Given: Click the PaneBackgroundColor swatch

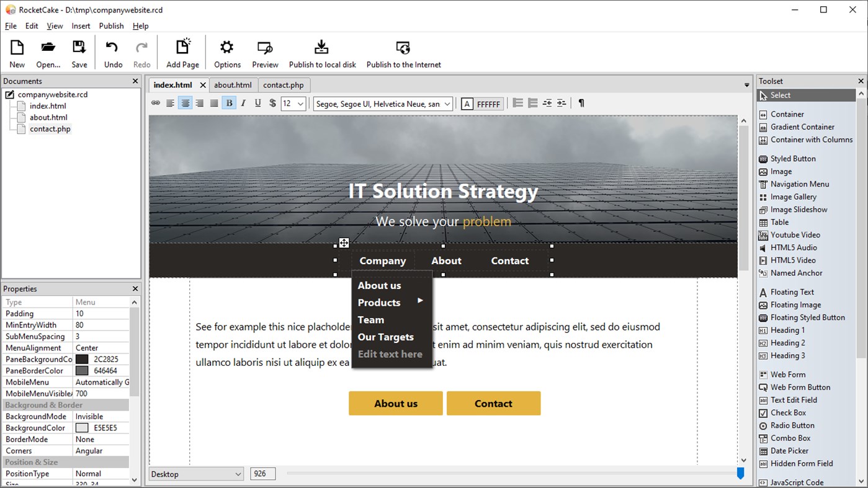Looking at the screenshot, I should click(x=81, y=358).
